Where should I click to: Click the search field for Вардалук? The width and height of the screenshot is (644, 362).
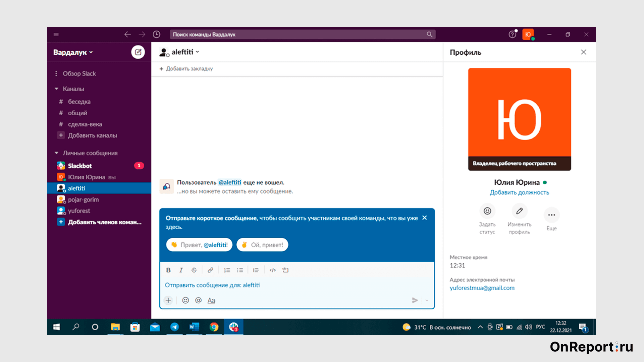(x=303, y=35)
